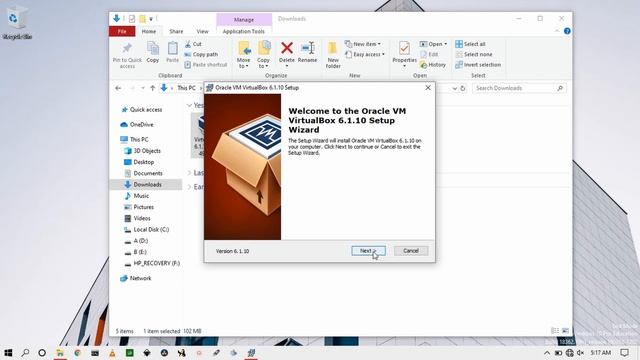
Task: Click Next in VirtualBox Setup wizard
Action: [x=368, y=251]
